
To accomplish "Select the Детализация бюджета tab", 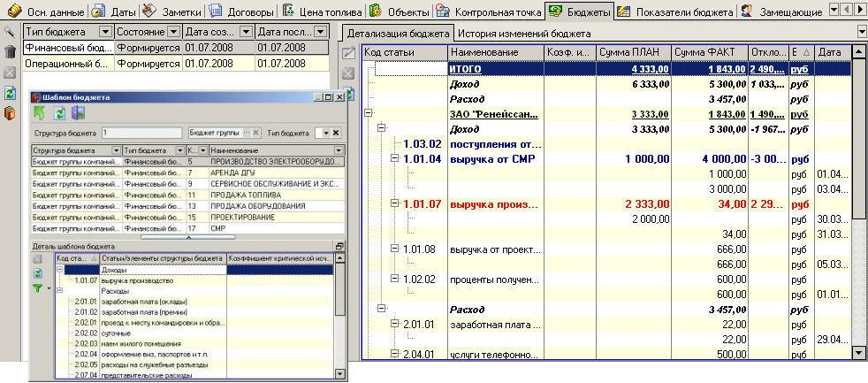I will click(399, 34).
